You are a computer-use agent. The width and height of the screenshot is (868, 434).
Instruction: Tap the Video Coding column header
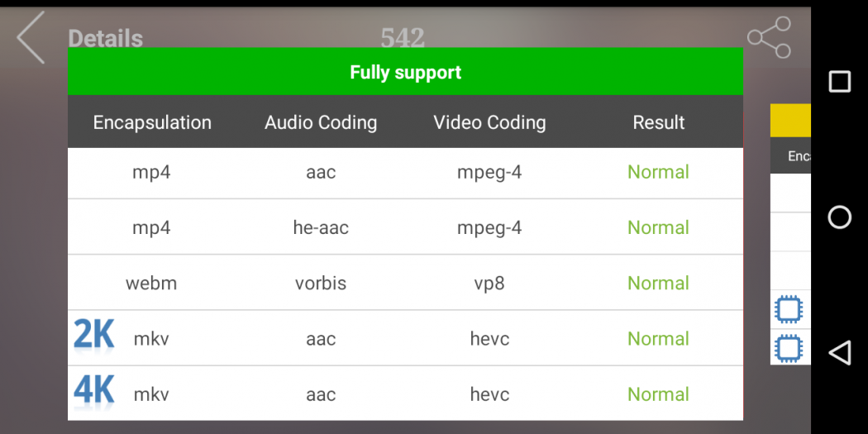click(489, 122)
